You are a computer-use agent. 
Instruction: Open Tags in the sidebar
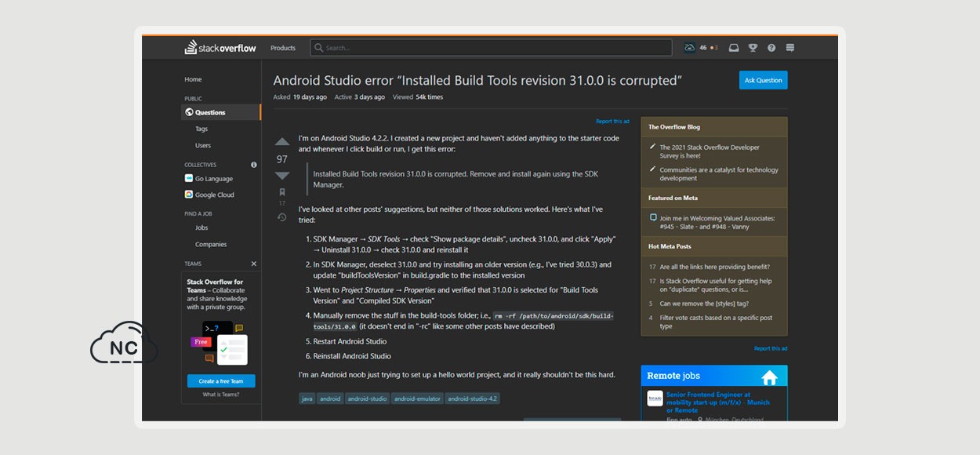pyautogui.click(x=201, y=129)
